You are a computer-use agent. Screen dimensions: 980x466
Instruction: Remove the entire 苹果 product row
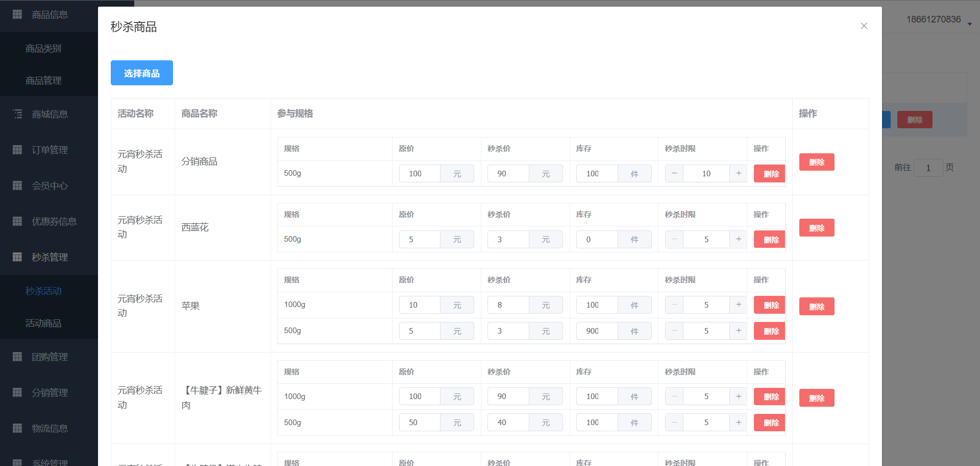coord(816,307)
